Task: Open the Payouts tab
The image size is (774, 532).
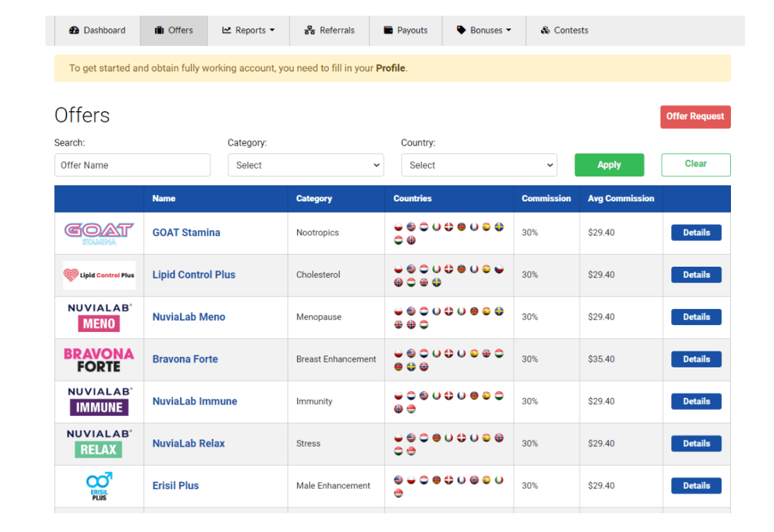Action: click(405, 31)
